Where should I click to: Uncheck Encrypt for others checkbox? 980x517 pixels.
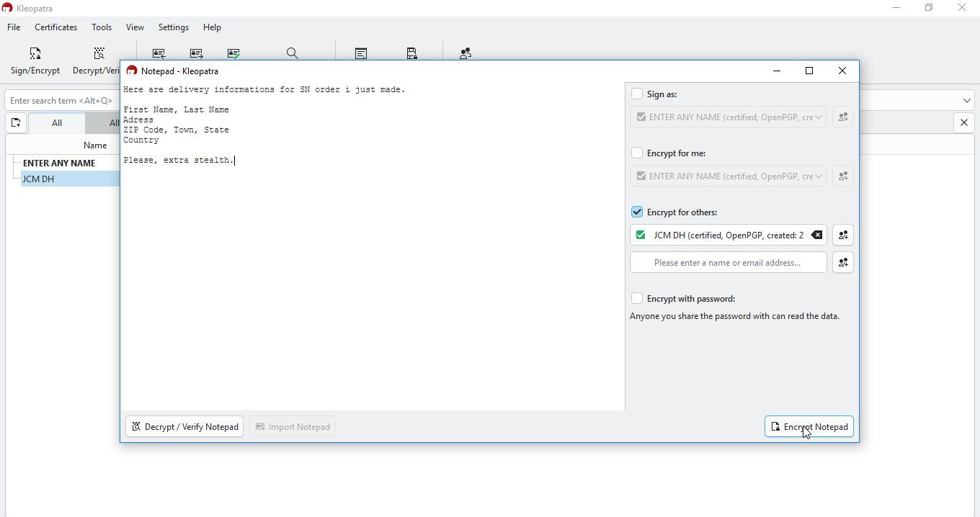click(637, 212)
